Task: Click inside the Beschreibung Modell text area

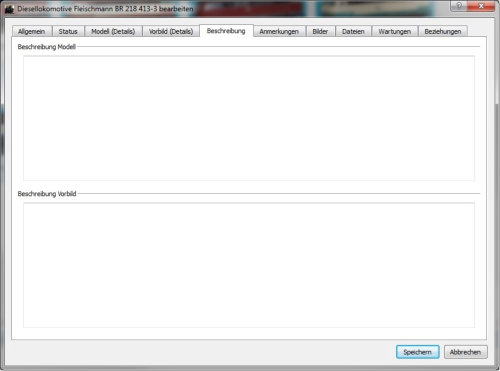Action: [249, 118]
